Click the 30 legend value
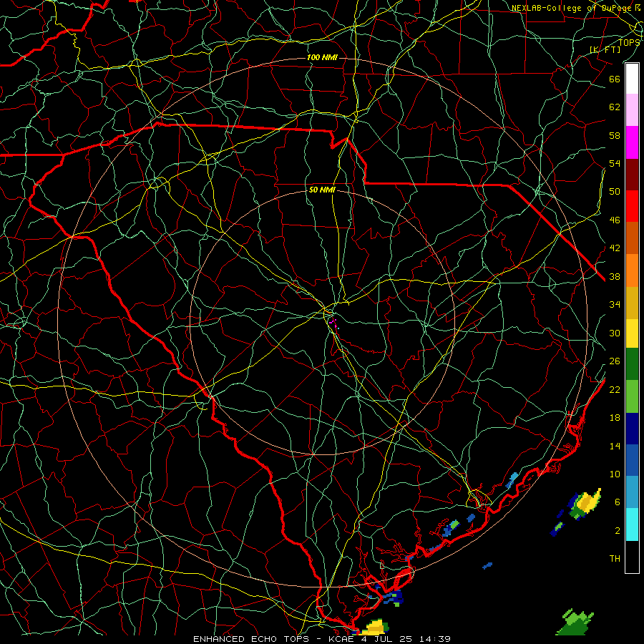Viewport: 644px width, 644px height. 615,333
